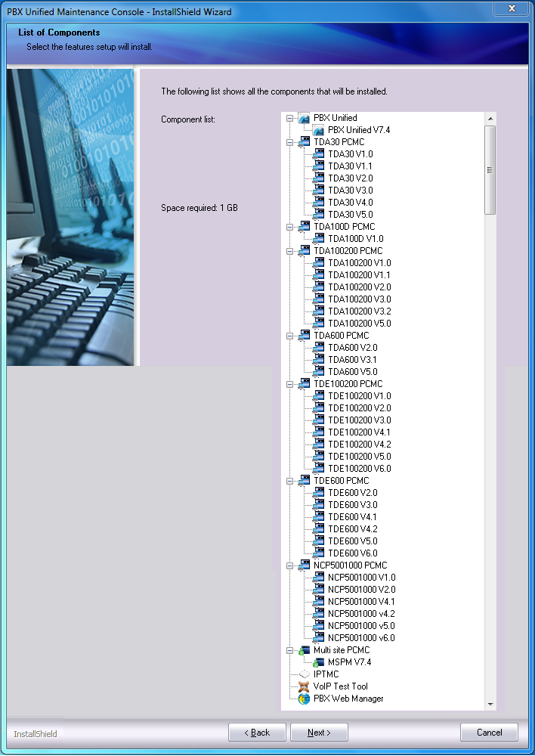Click the NCP5001000 PCMC computer icon
The image size is (535, 756).
point(304,565)
